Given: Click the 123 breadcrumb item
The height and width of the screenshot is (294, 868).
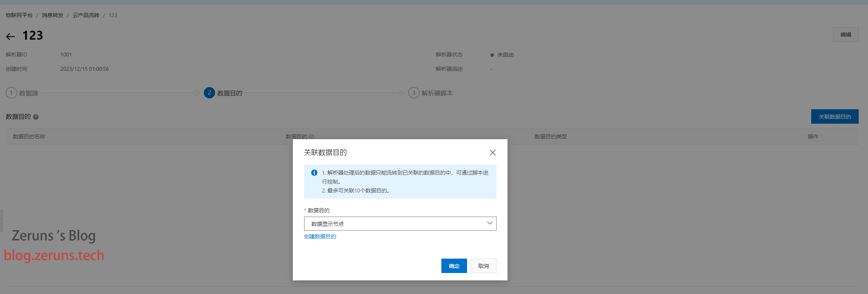Looking at the screenshot, I should tap(113, 15).
